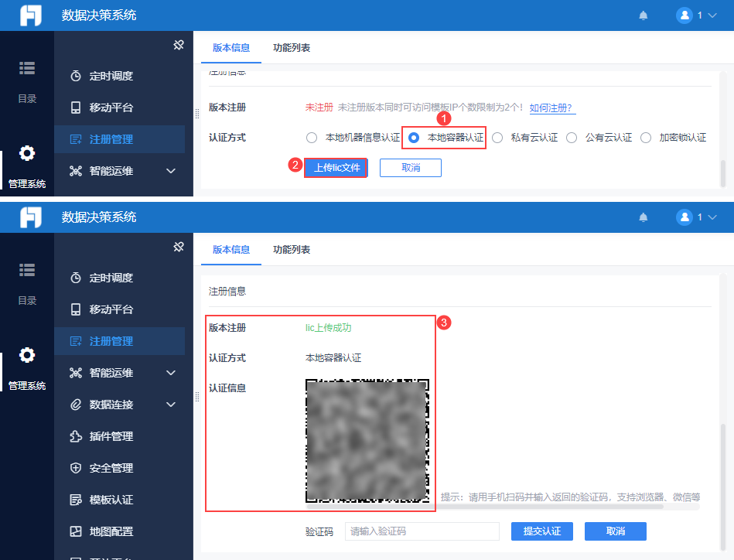Unpin the sidebar using bottom panel pin icon
This screenshot has height=560, width=734.
pyautogui.click(x=179, y=247)
